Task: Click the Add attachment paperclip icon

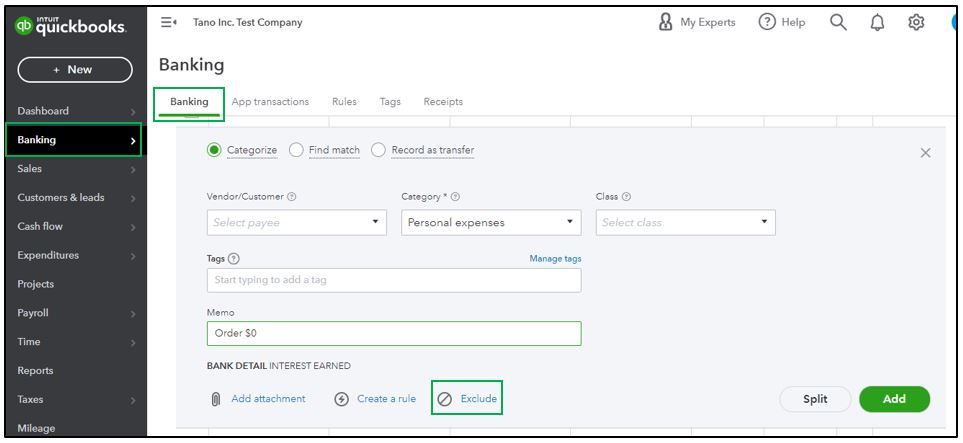Action: coord(214,398)
